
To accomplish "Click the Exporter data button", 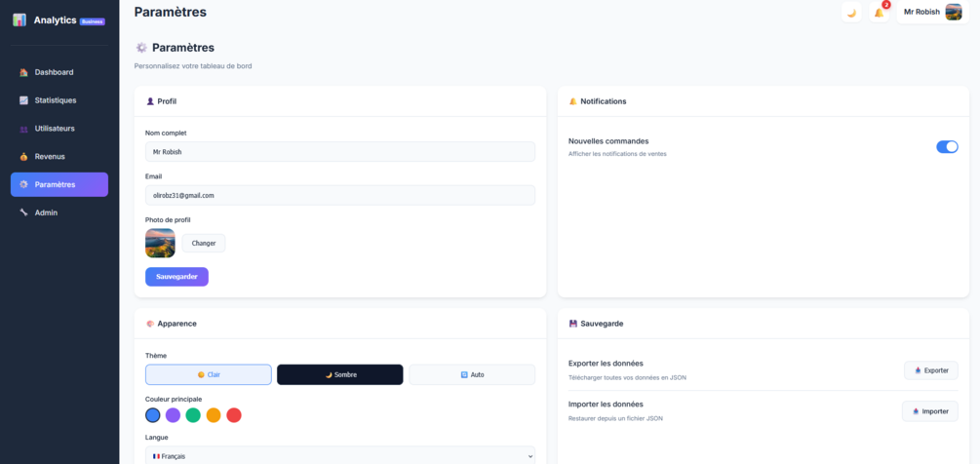I will [x=931, y=370].
